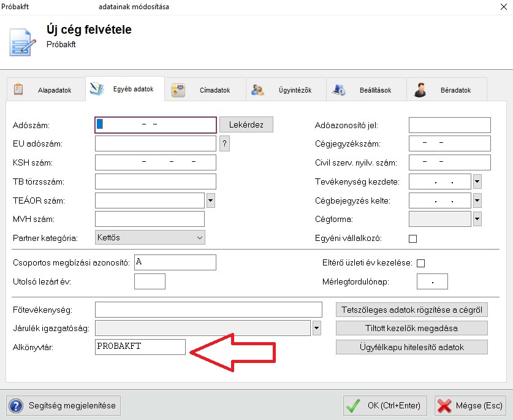The height and width of the screenshot is (420, 513).
Task: Switch to the Címadatok tab
Action: coord(205,90)
